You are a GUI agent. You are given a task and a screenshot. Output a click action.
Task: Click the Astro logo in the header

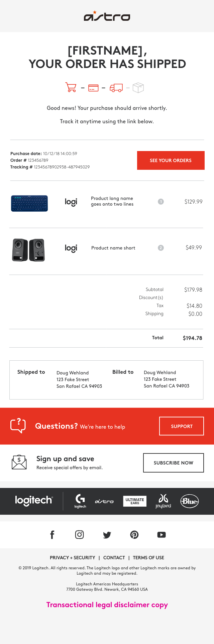click(107, 16)
